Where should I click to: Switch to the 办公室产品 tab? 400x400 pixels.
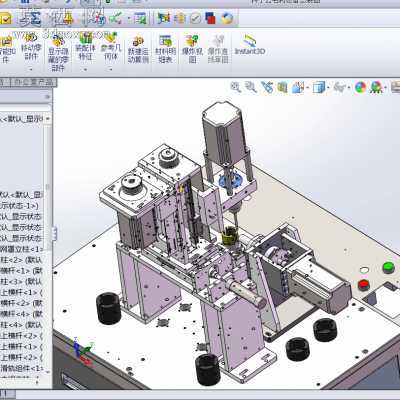tap(34, 82)
